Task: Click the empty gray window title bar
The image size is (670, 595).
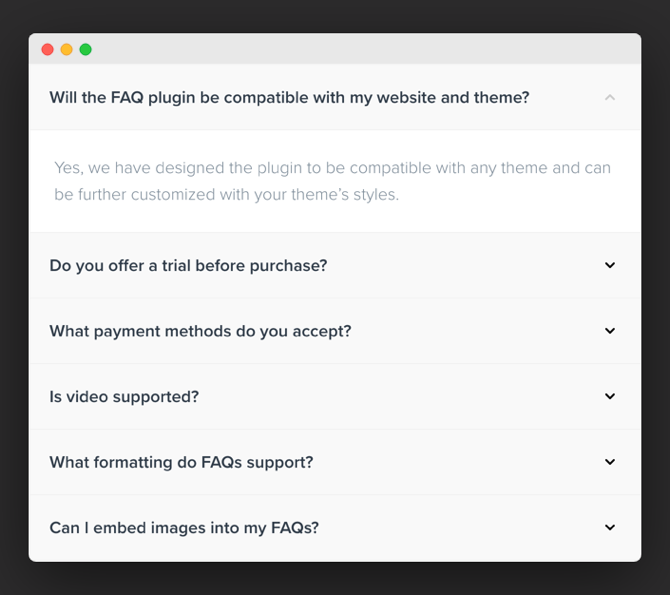Action: tap(363, 49)
